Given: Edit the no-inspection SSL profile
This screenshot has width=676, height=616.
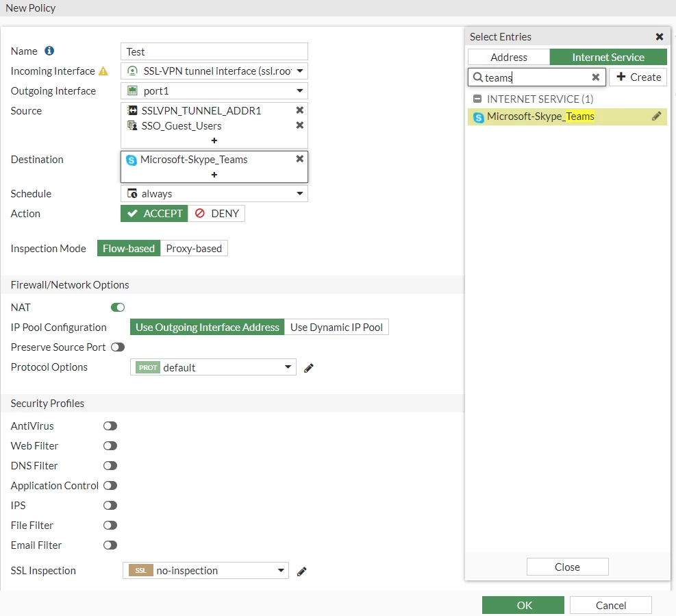Looking at the screenshot, I should pos(302,571).
